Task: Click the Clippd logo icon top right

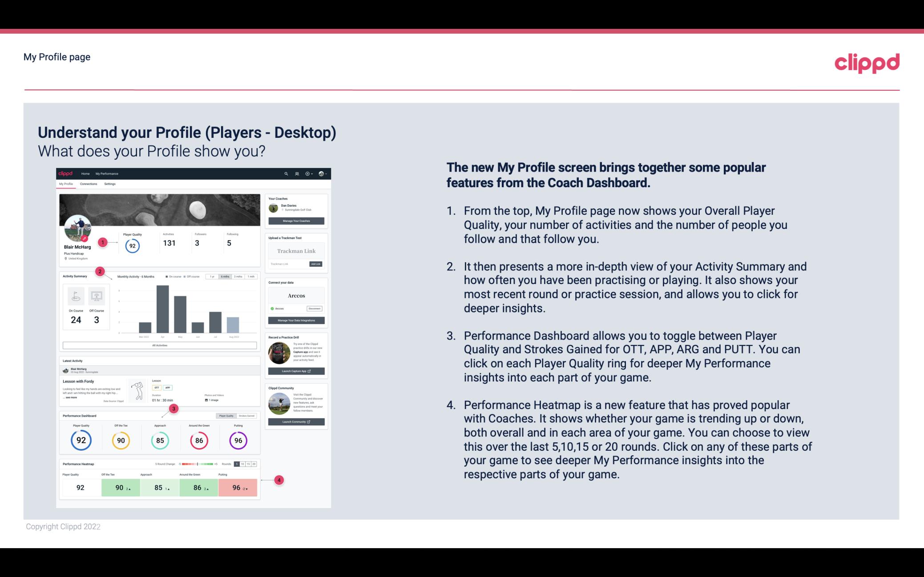Action: 867,63
